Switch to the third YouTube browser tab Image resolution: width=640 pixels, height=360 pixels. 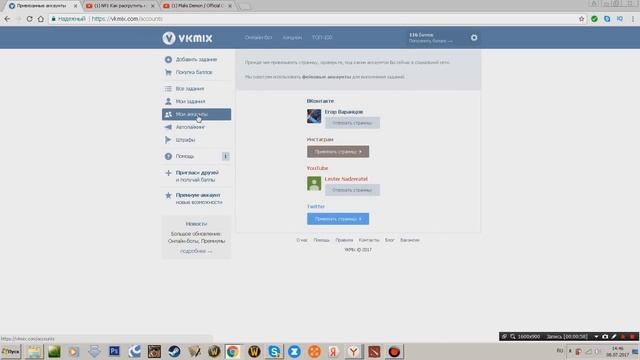point(197,6)
